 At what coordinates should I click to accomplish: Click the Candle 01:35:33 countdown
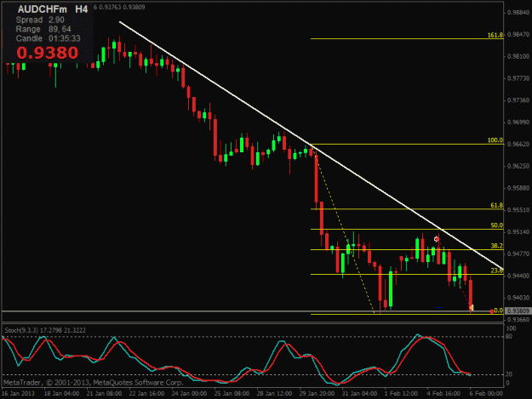pos(49,38)
